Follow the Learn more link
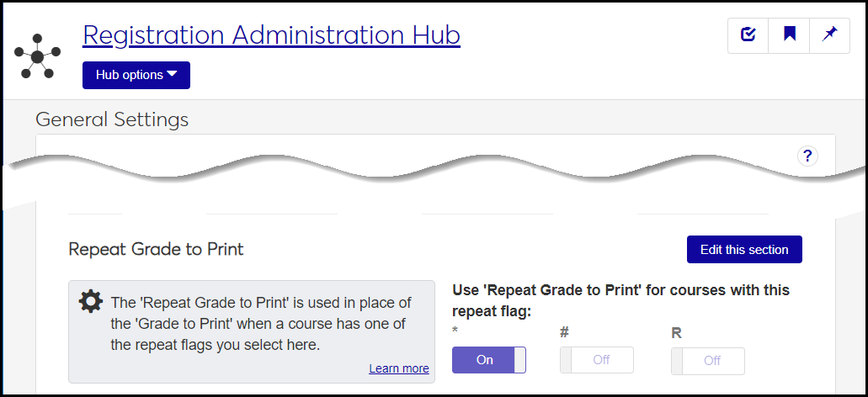Viewport: 868px width, 397px height. click(x=398, y=368)
